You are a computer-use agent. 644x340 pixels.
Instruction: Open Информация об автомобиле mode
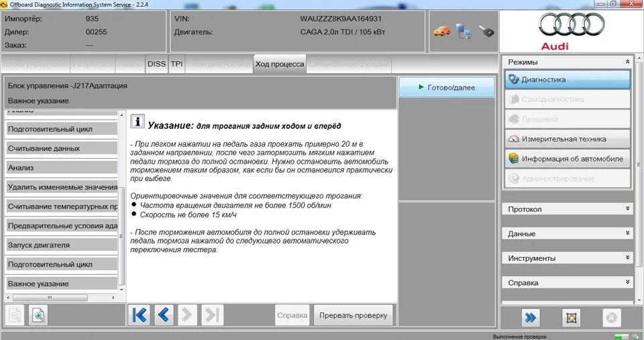pyautogui.click(x=568, y=158)
